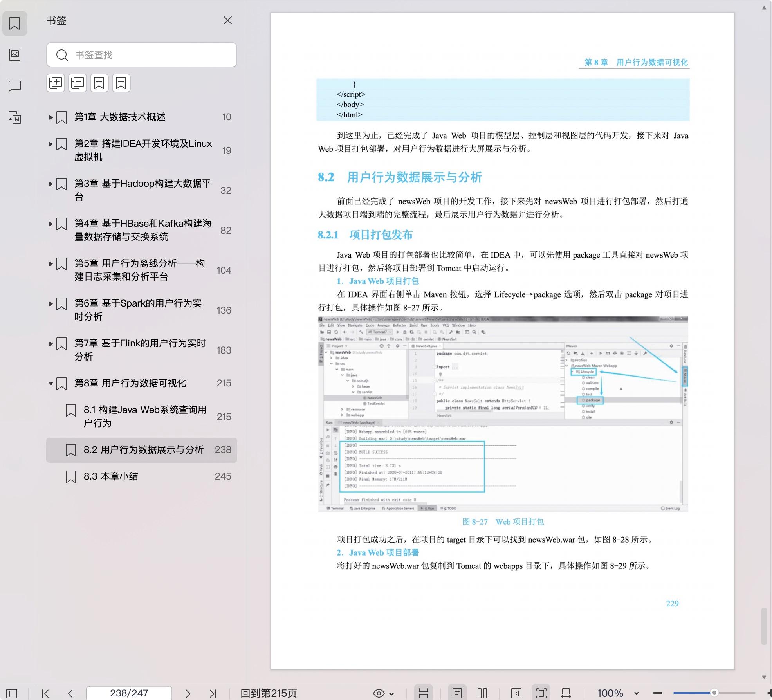The height and width of the screenshot is (700, 772).
Task: Collapse all bookmarks button
Action: click(78, 83)
